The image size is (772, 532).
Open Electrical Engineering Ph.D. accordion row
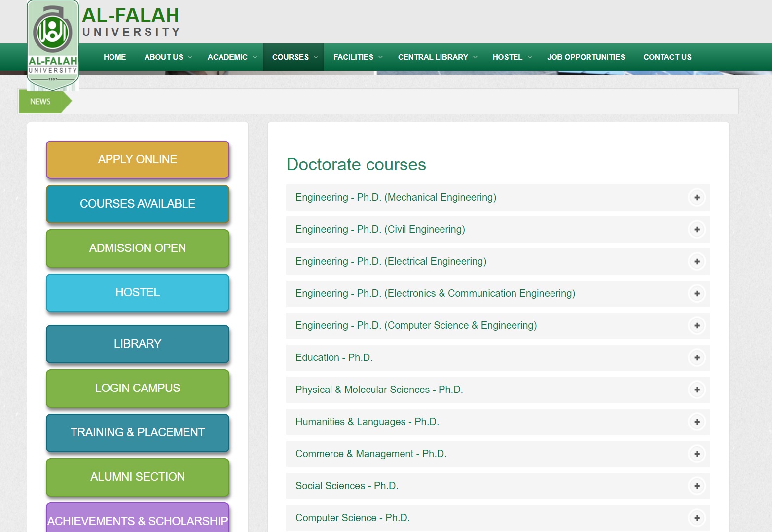[x=498, y=262]
